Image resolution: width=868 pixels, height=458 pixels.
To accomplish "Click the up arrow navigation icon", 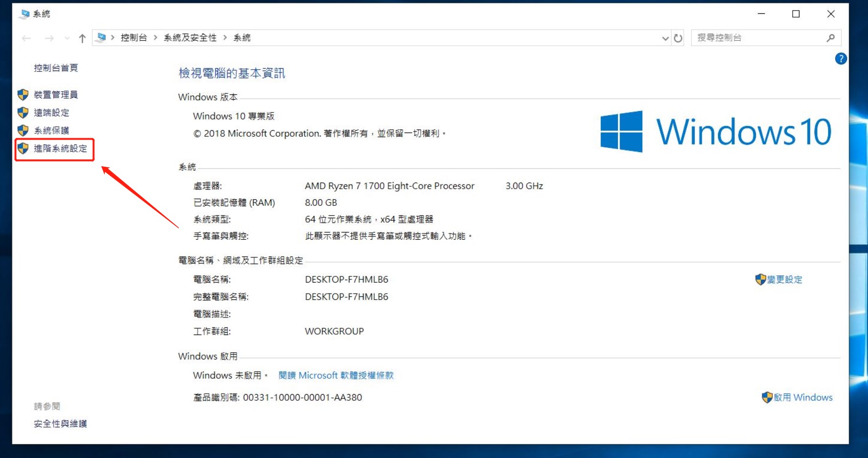I will (x=82, y=38).
